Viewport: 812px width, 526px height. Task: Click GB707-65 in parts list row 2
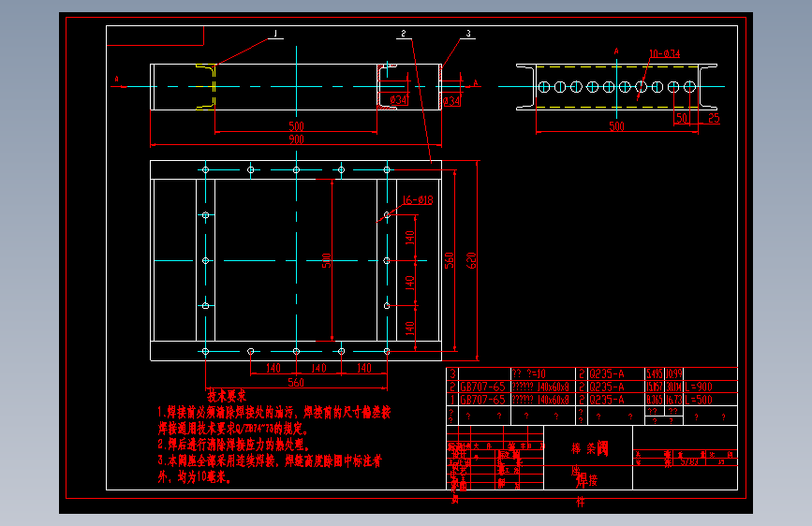482,387
